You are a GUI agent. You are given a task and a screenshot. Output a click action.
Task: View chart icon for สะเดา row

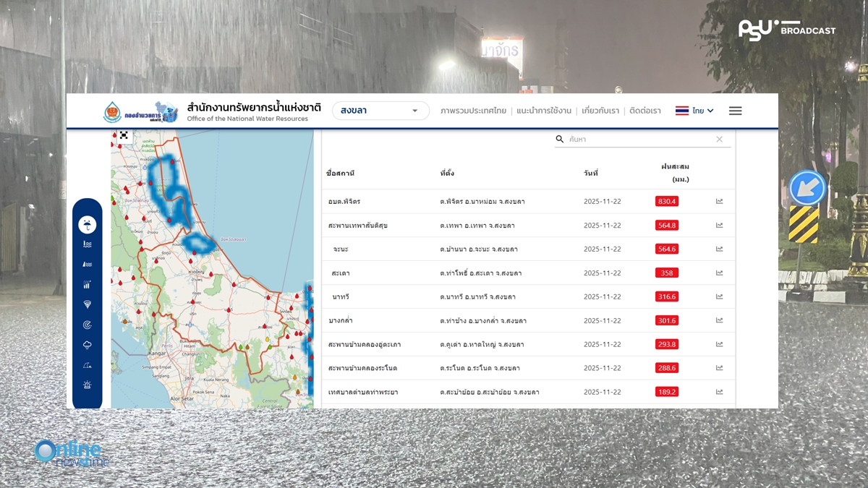click(x=719, y=273)
